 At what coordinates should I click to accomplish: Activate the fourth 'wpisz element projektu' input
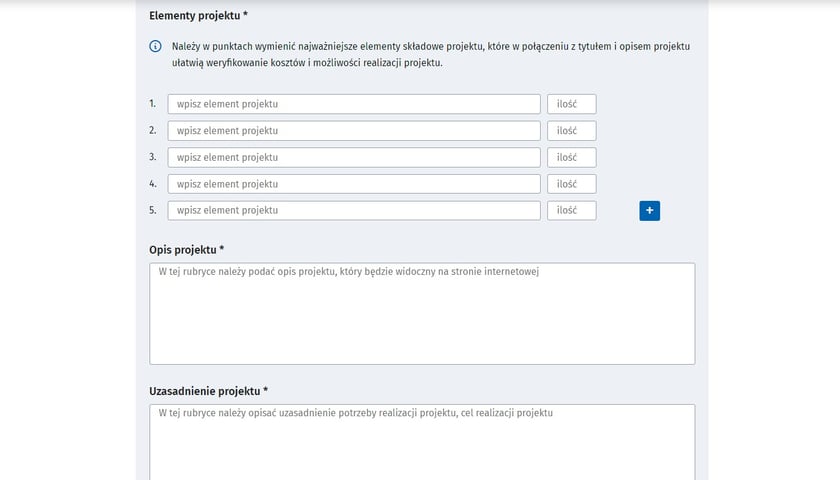coord(354,184)
